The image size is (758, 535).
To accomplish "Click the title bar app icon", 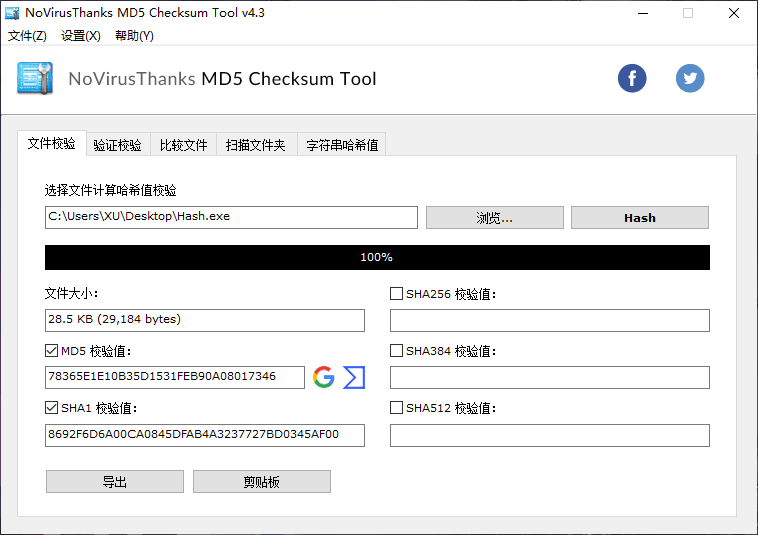I will [x=12, y=13].
